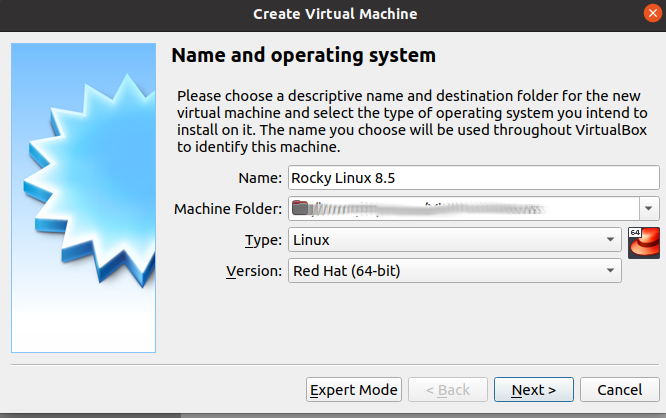Click the "Machine Folder:" label
666x418 pixels.
(228, 209)
